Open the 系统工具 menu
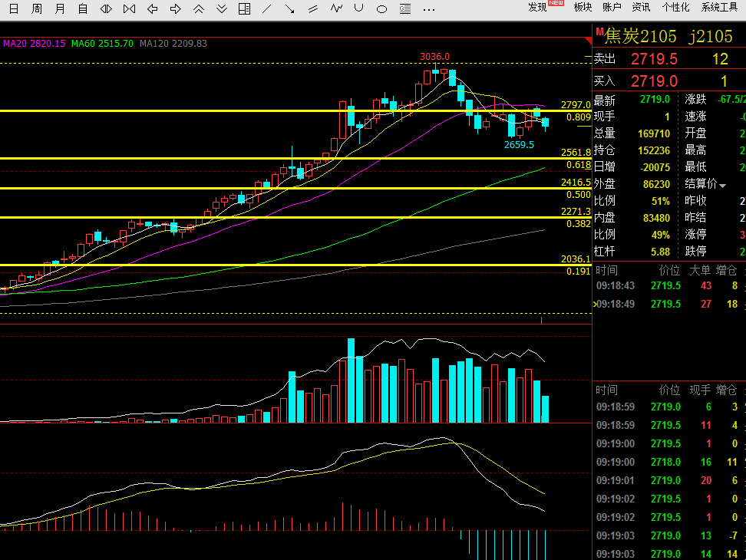The image size is (746, 560). click(x=719, y=7)
